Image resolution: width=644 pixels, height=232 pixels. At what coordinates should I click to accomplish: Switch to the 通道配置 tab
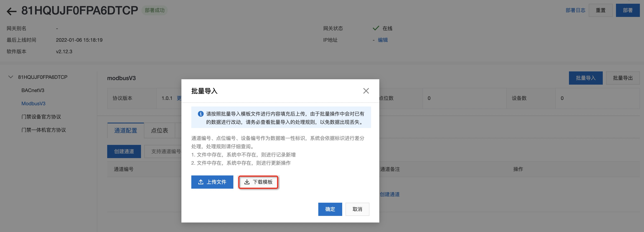pos(126,130)
